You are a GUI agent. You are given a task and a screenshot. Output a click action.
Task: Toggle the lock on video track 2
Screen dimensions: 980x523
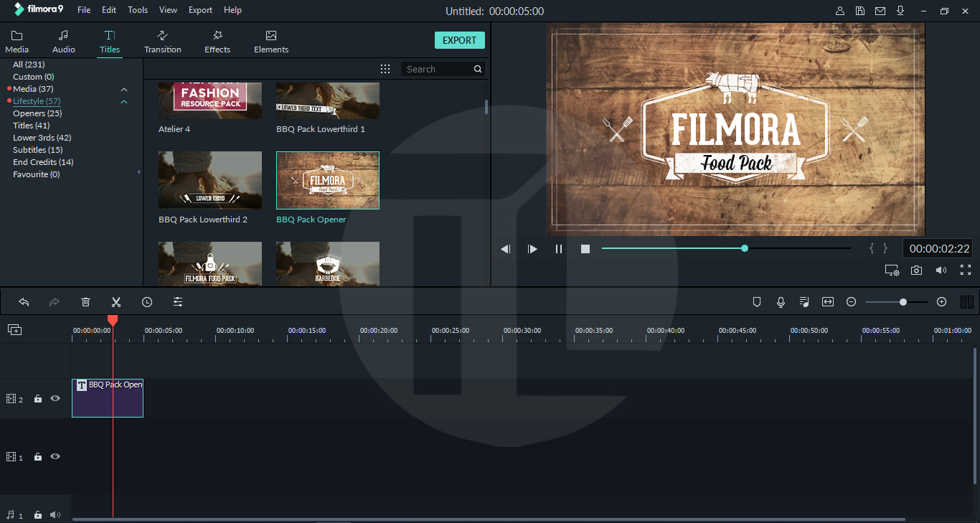38,399
